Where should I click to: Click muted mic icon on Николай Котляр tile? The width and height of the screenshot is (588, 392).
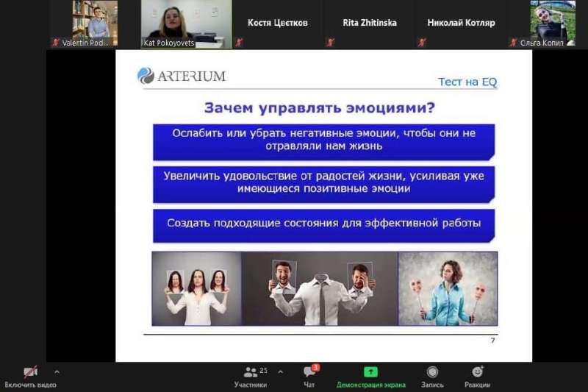pos(422,43)
